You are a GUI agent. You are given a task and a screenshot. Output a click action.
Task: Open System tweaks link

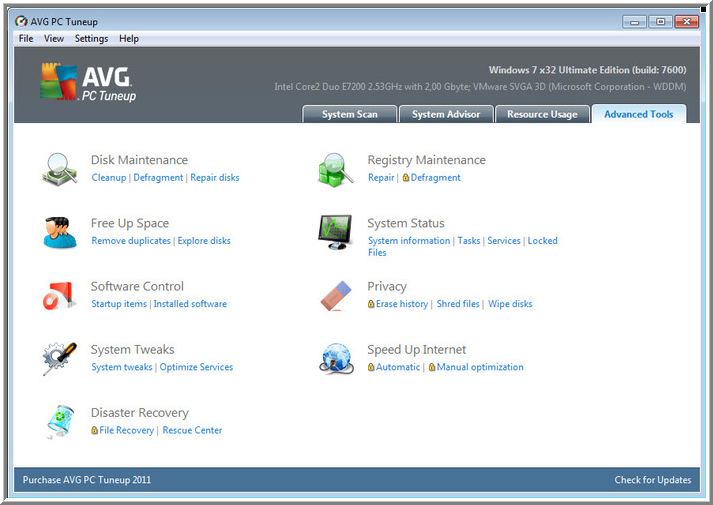click(122, 367)
